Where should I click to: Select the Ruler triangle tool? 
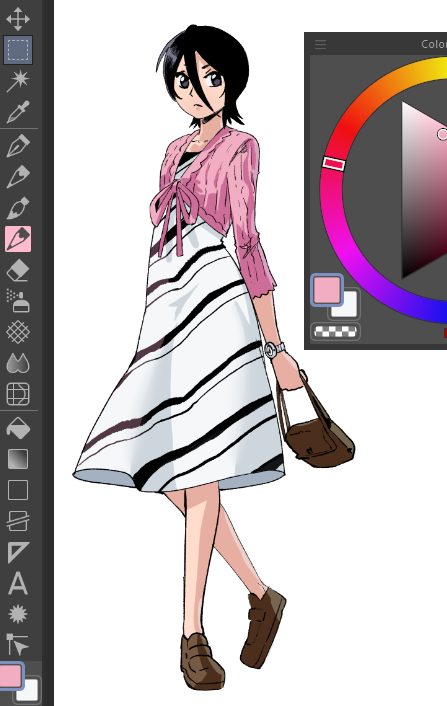[18, 552]
